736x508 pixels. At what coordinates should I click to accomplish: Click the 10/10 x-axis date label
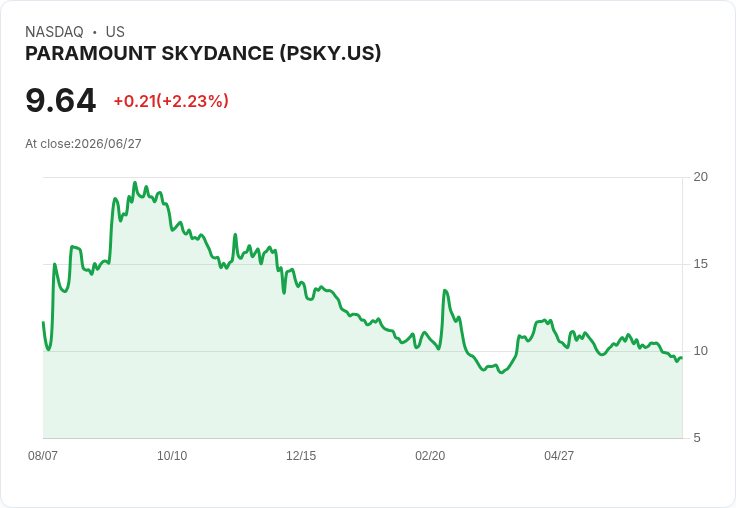click(172, 455)
